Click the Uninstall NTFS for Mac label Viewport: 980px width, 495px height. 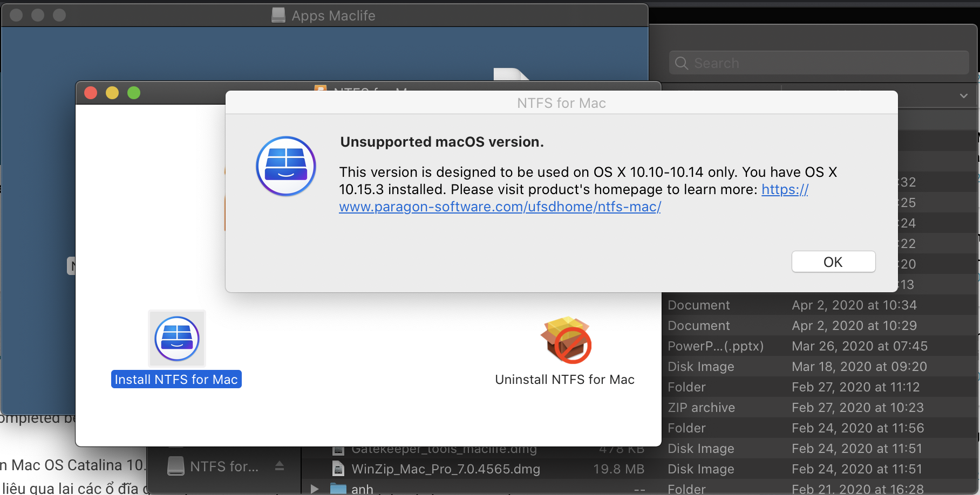(x=564, y=380)
